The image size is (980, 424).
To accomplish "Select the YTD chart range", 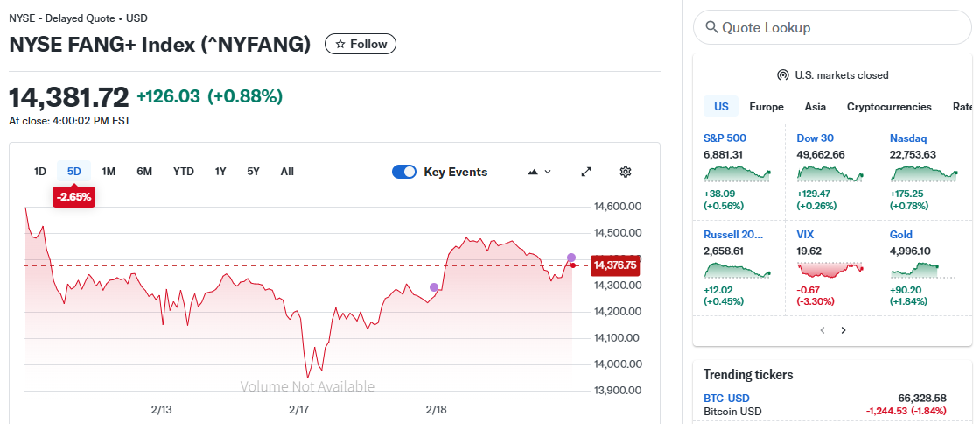I will pos(183,172).
